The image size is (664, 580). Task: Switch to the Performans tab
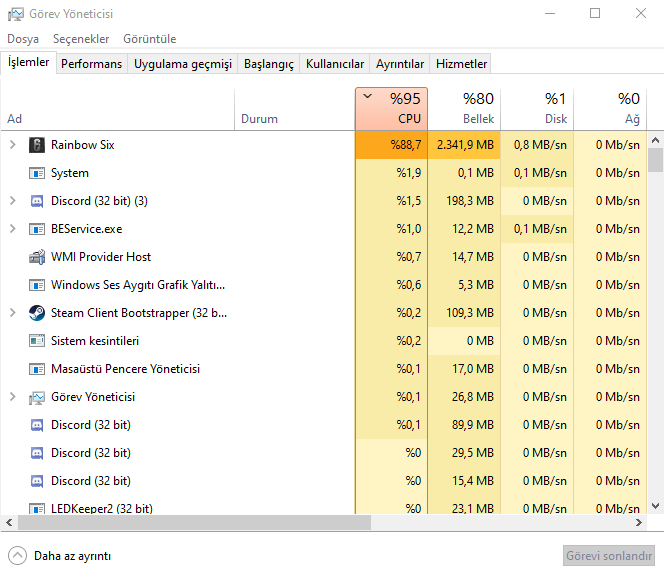(91, 64)
